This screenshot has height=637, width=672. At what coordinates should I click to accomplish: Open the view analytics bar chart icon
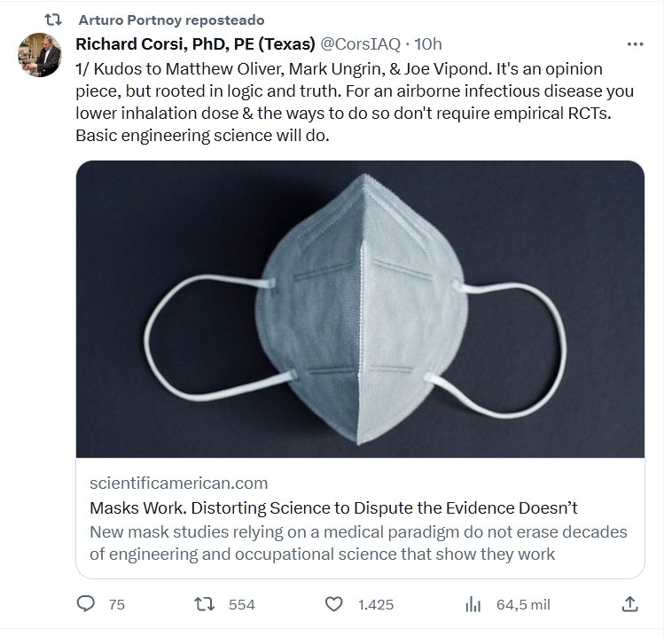(x=473, y=604)
